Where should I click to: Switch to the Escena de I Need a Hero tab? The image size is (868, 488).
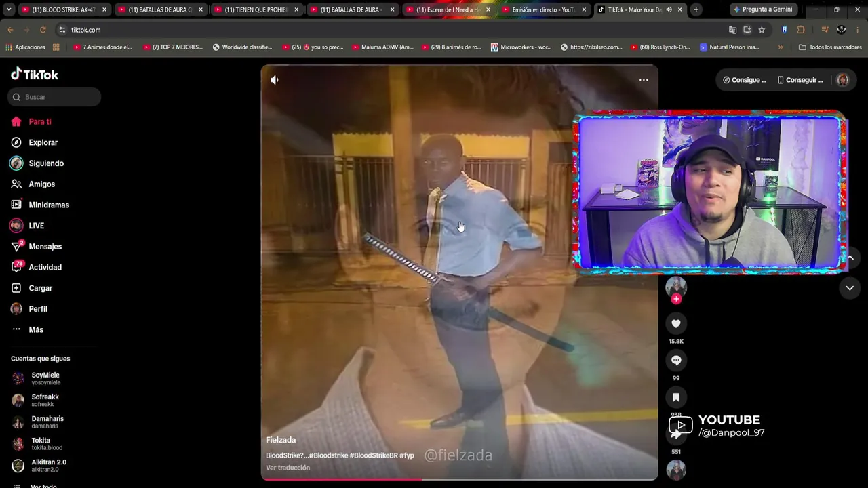pyautogui.click(x=448, y=9)
